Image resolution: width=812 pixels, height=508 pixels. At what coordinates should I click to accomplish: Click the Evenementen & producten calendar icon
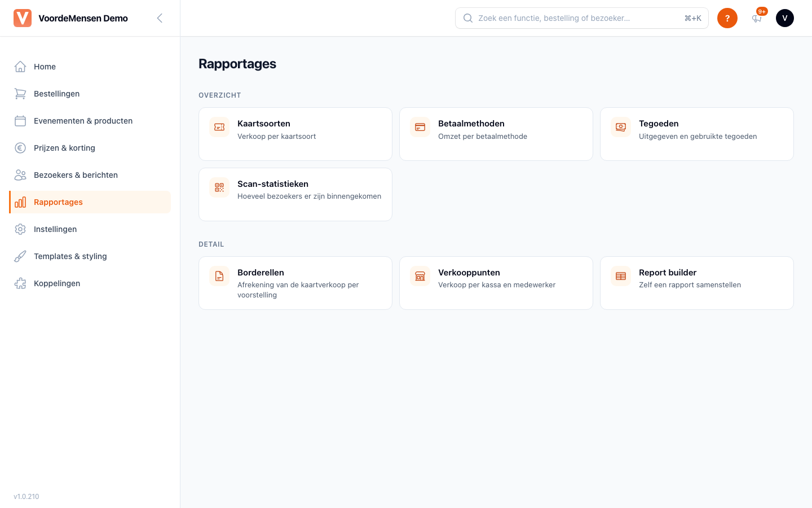20,121
